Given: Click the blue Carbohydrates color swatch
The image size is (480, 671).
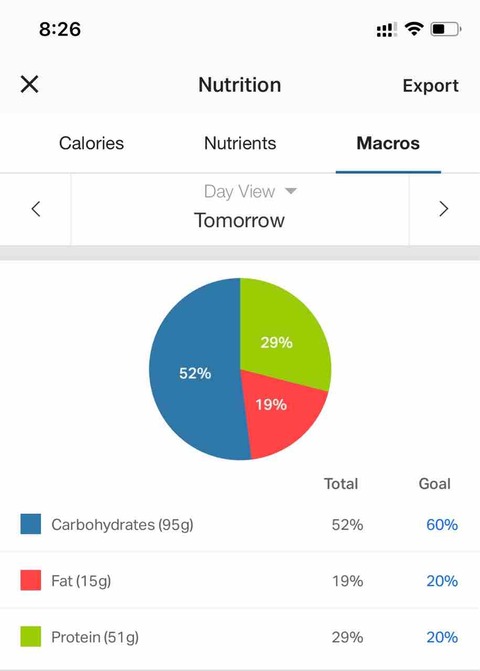Looking at the screenshot, I should click(31, 524).
